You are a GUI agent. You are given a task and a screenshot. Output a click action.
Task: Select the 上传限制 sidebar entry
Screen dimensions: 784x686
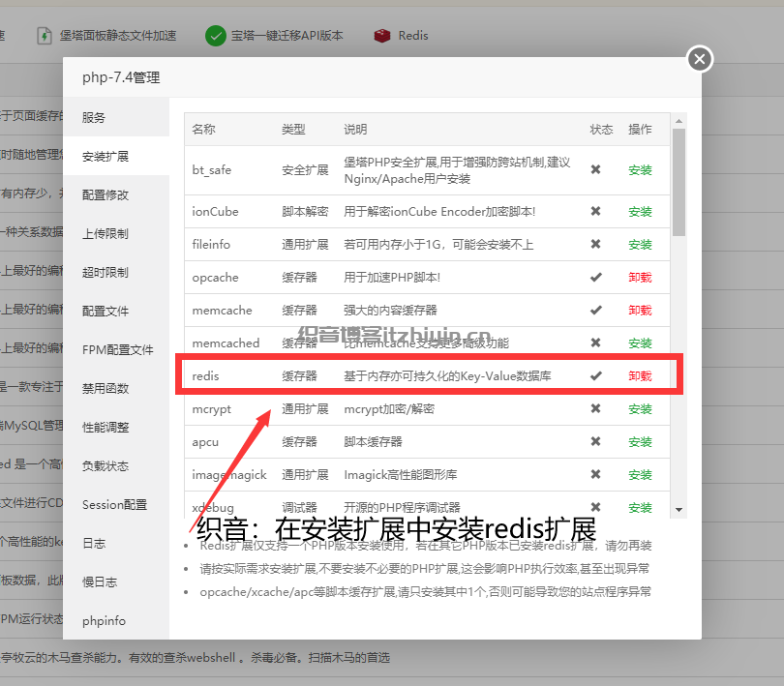point(115,233)
